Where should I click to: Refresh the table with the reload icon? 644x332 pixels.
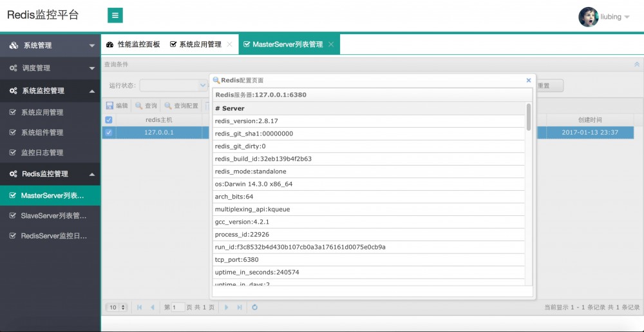pos(254,308)
